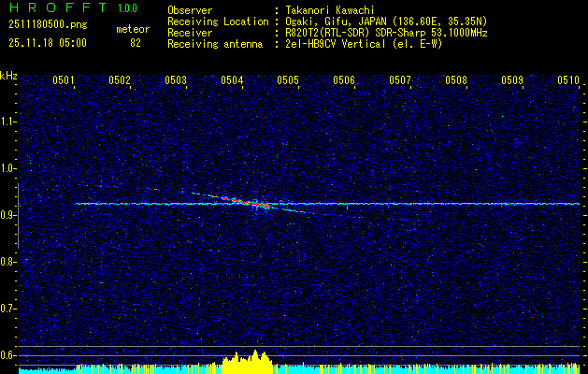Click the Receiving antenna field label
This screenshot has height=374, width=588.
point(215,44)
